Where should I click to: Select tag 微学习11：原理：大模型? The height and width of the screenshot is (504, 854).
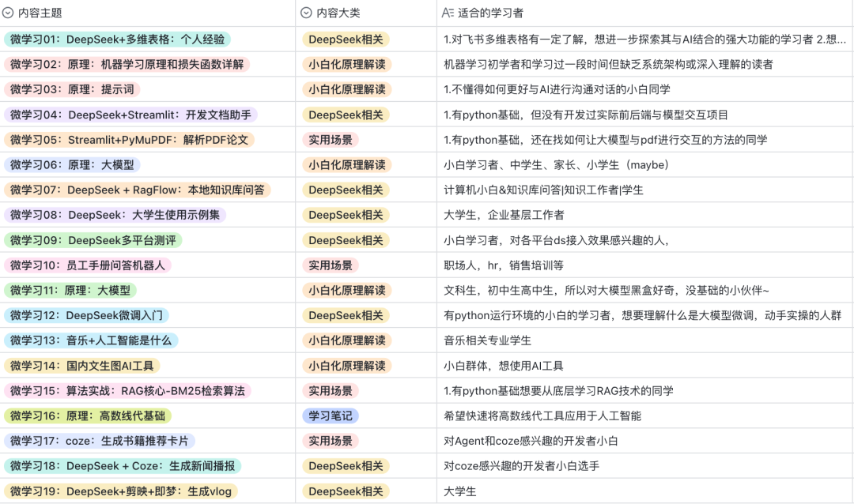[70, 290]
